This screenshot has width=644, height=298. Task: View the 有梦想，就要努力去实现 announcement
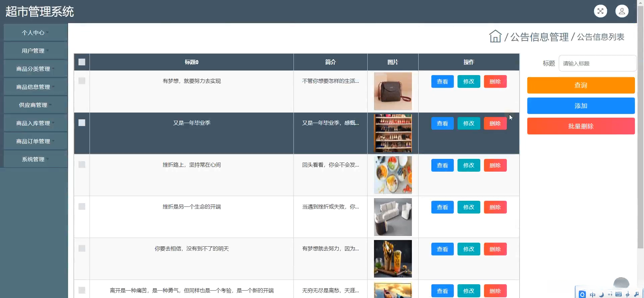(x=442, y=81)
